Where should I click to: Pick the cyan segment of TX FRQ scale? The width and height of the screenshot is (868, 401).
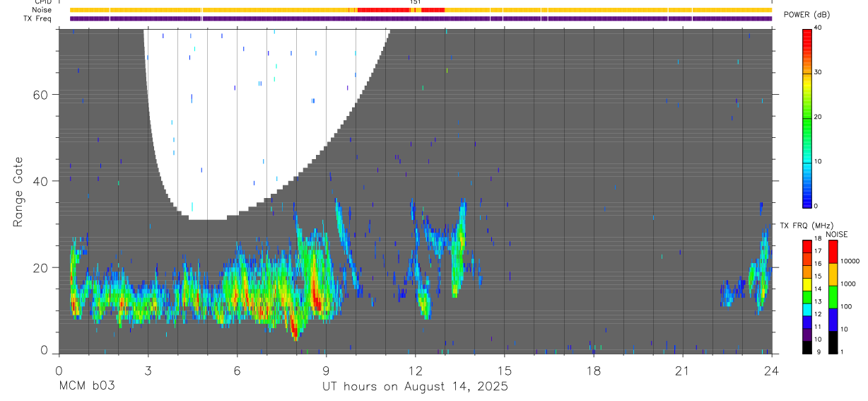coord(807,310)
